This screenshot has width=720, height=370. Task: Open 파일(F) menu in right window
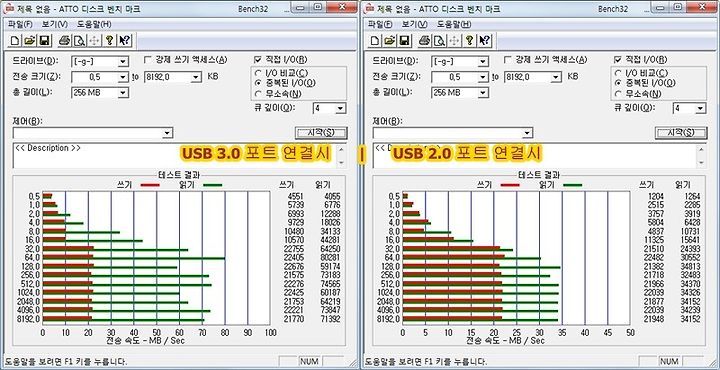tap(380, 24)
